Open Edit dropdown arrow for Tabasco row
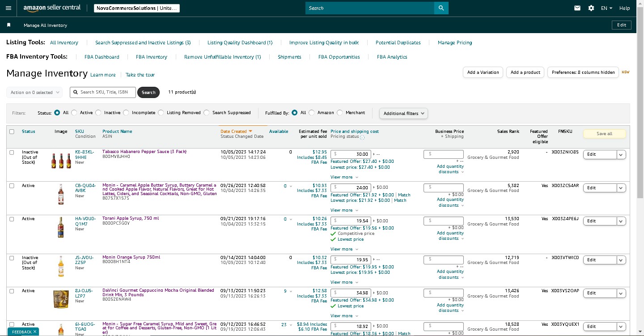 621,154
